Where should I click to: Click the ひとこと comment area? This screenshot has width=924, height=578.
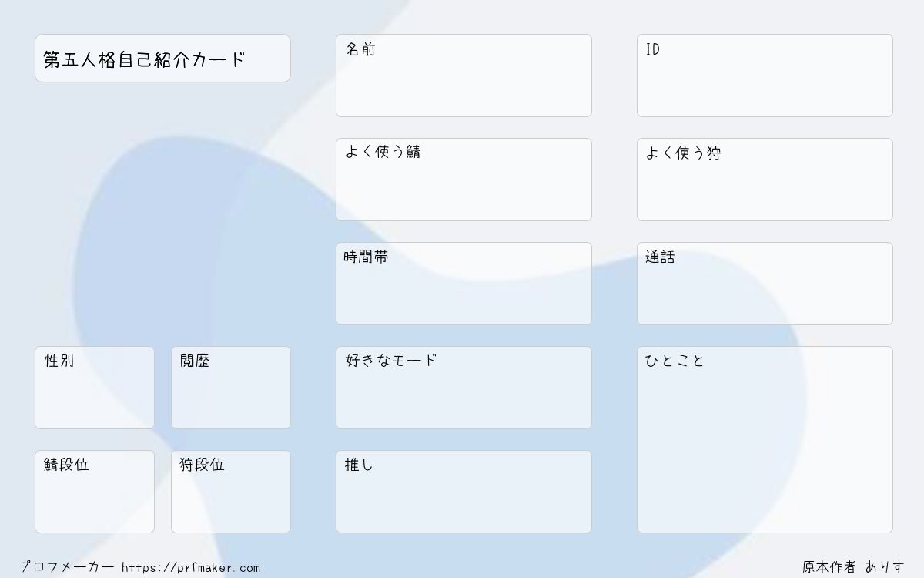point(765,439)
